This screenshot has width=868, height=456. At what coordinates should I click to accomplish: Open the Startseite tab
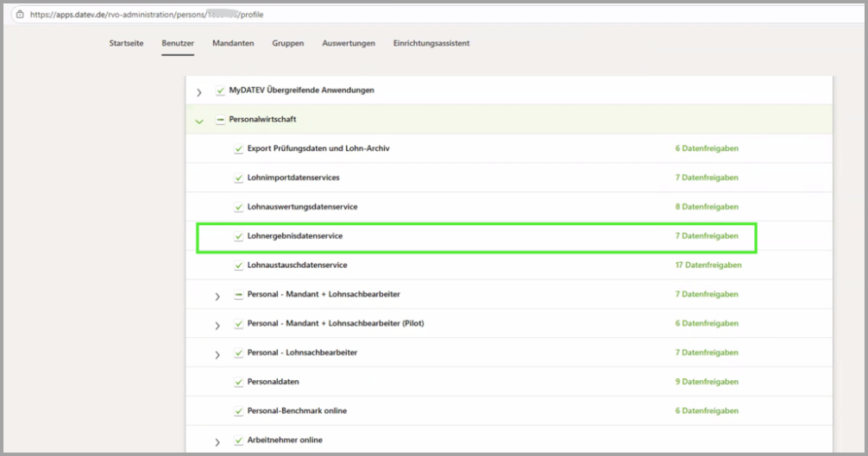pos(126,43)
